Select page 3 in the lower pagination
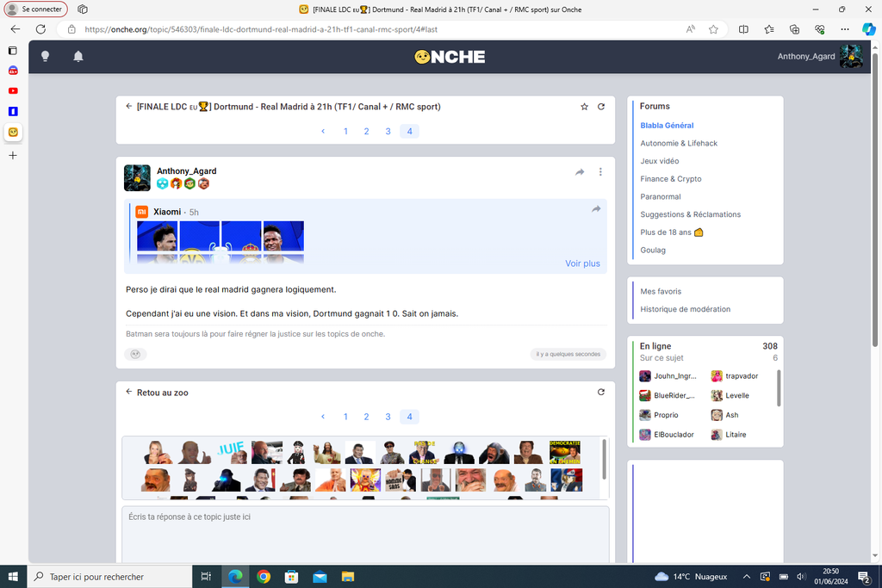Screen dimensions: 882x588 [388, 417]
